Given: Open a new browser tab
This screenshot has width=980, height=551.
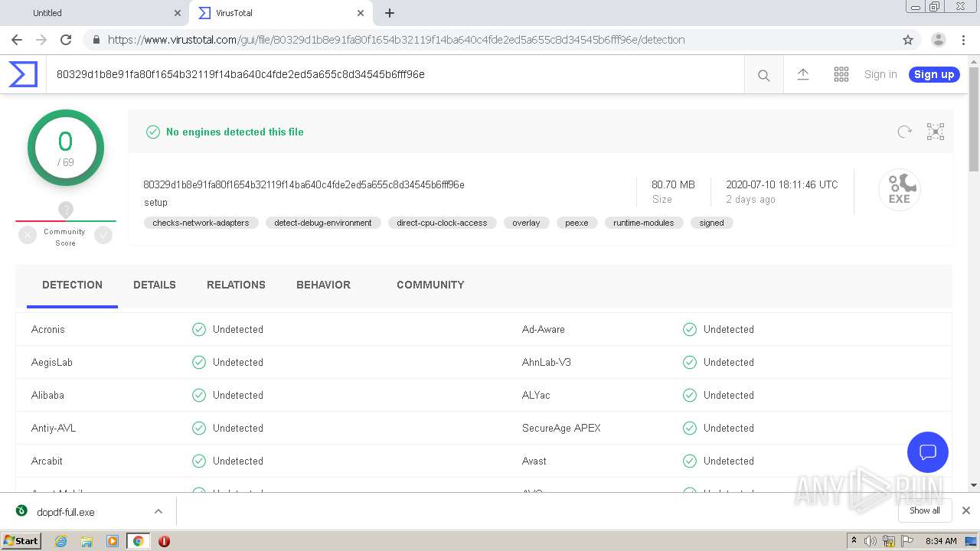Looking at the screenshot, I should click(390, 13).
